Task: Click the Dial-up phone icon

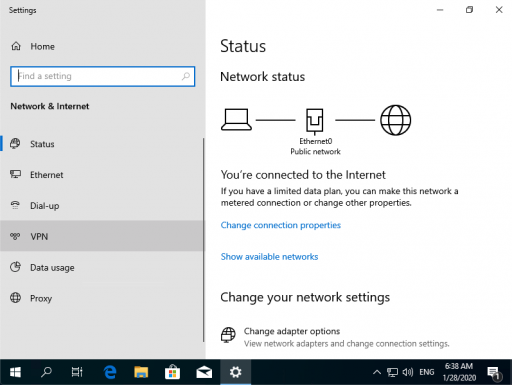Action: click(15, 205)
